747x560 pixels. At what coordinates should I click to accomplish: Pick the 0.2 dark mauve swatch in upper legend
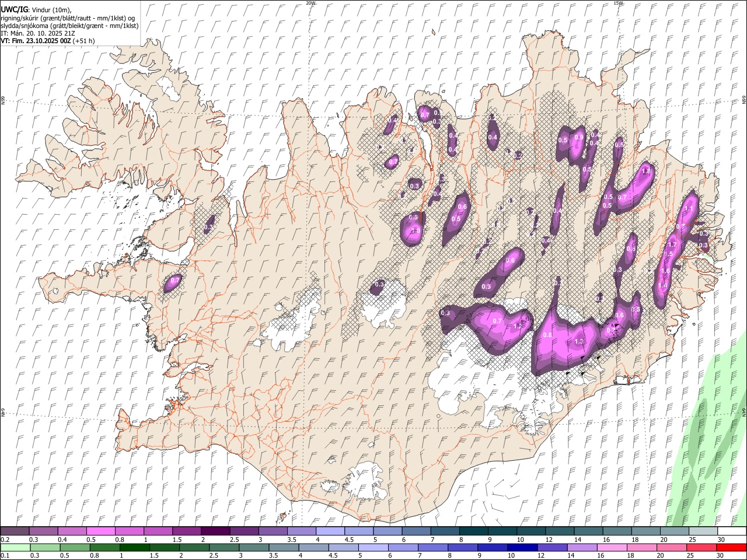[x=15, y=531]
